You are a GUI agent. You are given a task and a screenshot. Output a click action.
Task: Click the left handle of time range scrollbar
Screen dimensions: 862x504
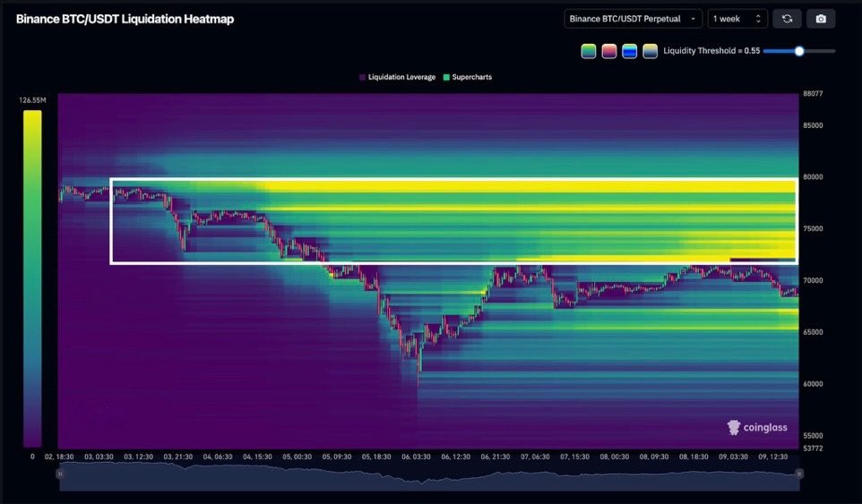[60, 474]
